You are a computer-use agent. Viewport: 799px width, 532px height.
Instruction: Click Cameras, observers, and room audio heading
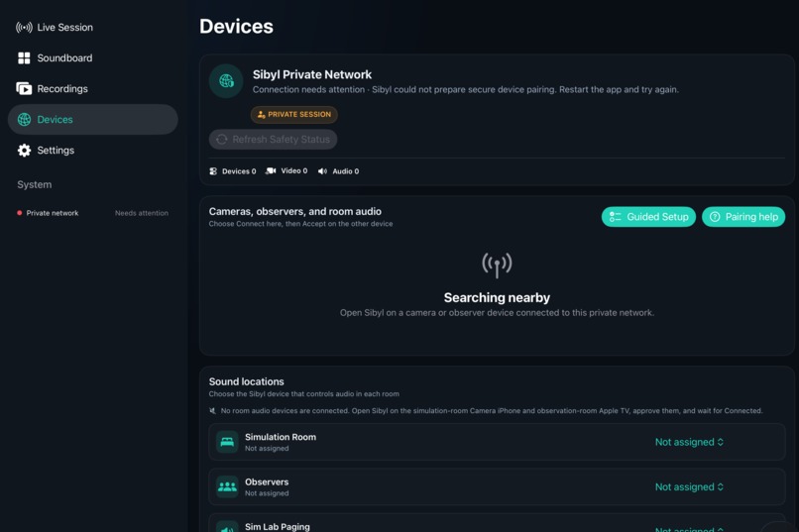pos(295,211)
